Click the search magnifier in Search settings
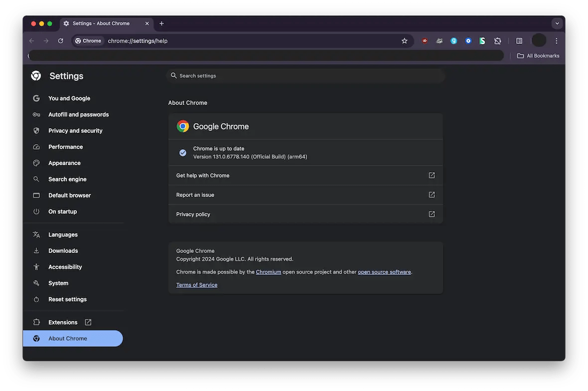Viewport: 588px width, 391px height. point(173,75)
